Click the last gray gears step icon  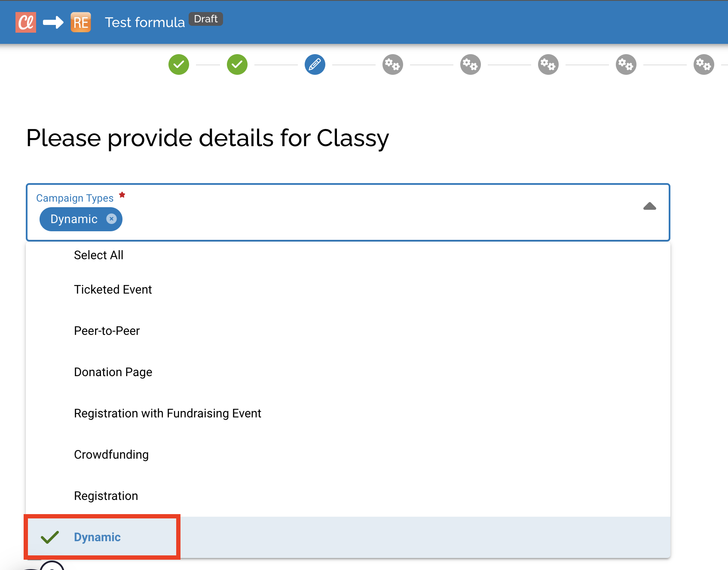[704, 65]
